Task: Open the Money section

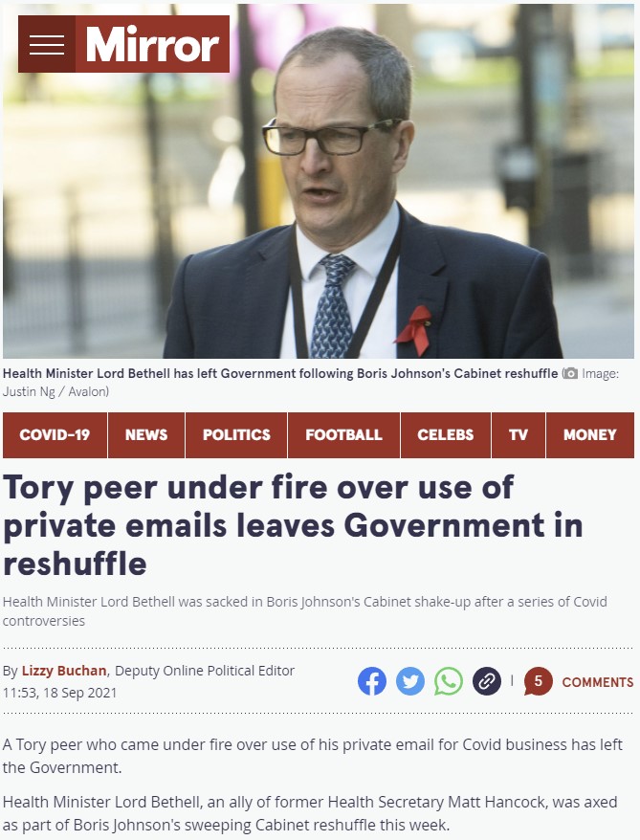Action: (x=590, y=434)
